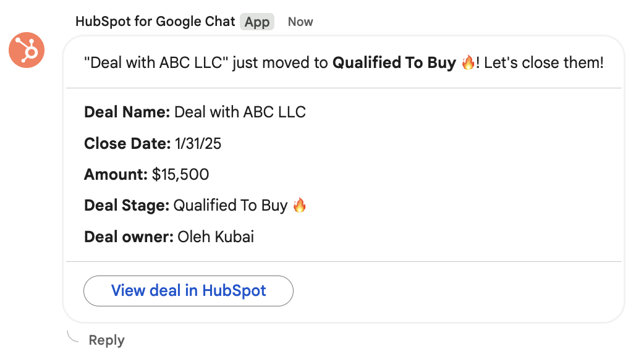This screenshot has width=644, height=362.
Task: Click the Close Date value 1/31/25
Action: (198, 144)
